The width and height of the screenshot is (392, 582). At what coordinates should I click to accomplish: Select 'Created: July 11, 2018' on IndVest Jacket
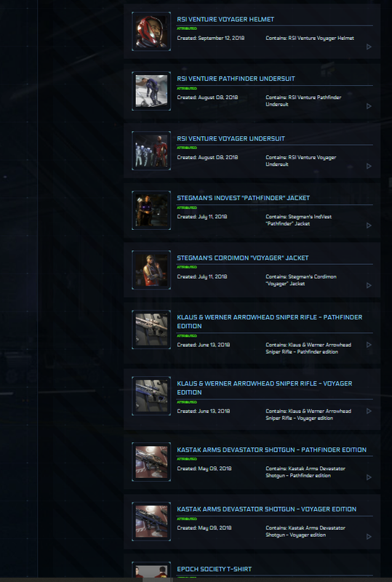click(202, 217)
